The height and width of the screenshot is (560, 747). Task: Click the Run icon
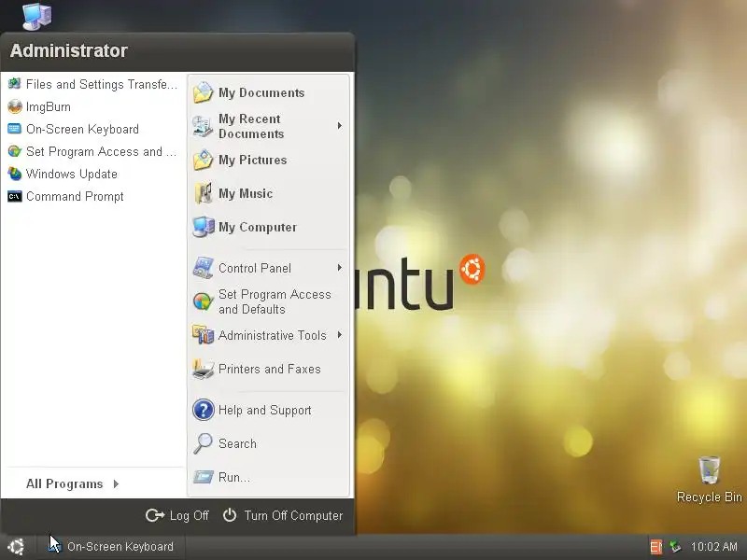(x=204, y=477)
